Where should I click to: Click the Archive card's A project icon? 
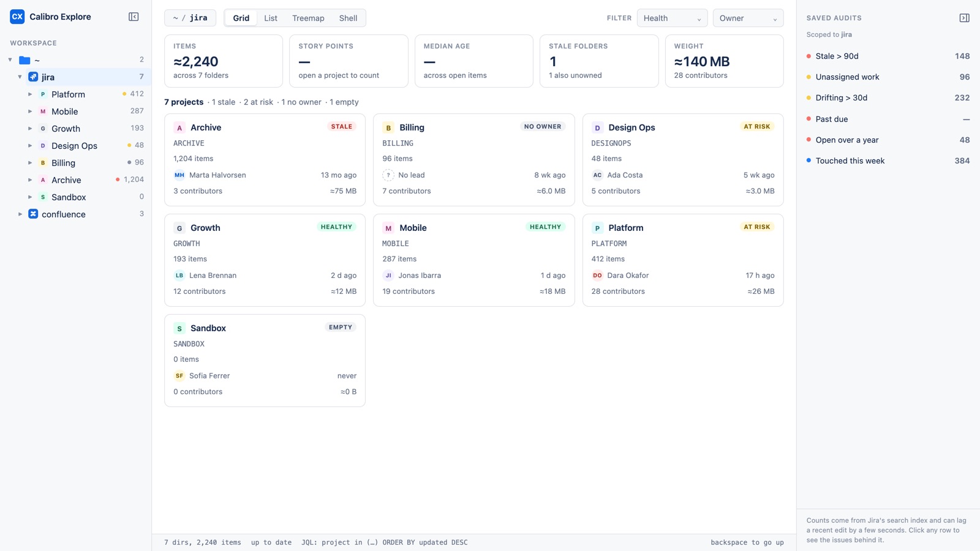click(x=179, y=128)
